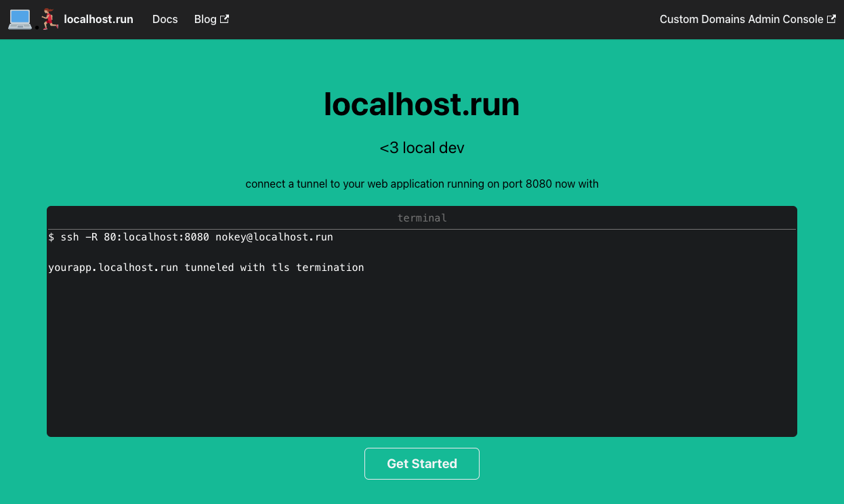Click the localhost.run brand name in the navbar

[x=98, y=19]
